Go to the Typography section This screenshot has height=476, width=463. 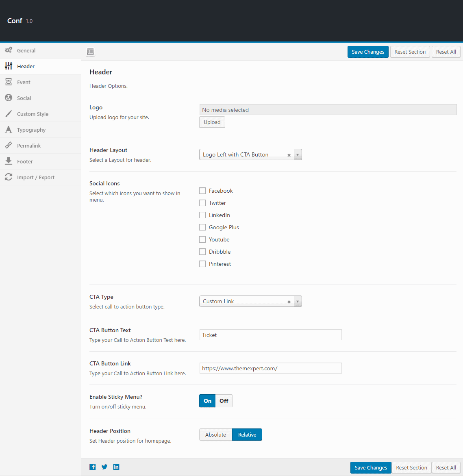pyautogui.click(x=31, y=130)
